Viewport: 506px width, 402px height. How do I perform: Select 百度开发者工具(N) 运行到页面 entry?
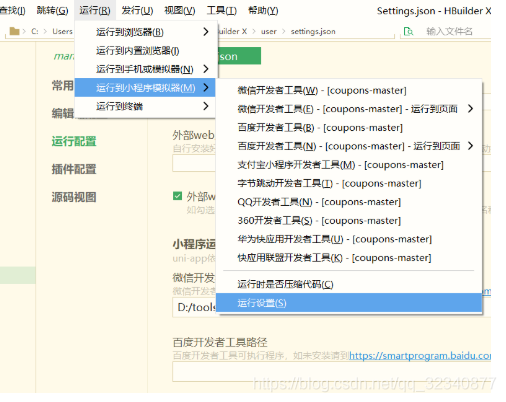[x=349, y=146]
